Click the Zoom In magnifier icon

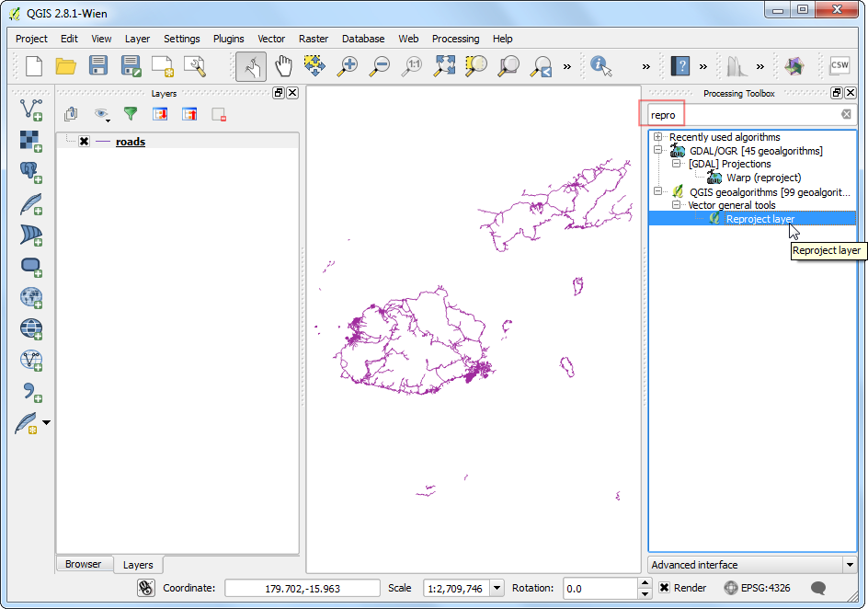(x=347, y=66)
